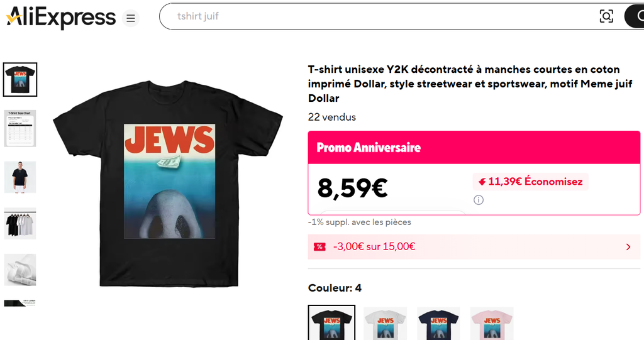Click the Promo Anniversaire banner
Viewport: 644px width, 340px height.
point(474,148)
